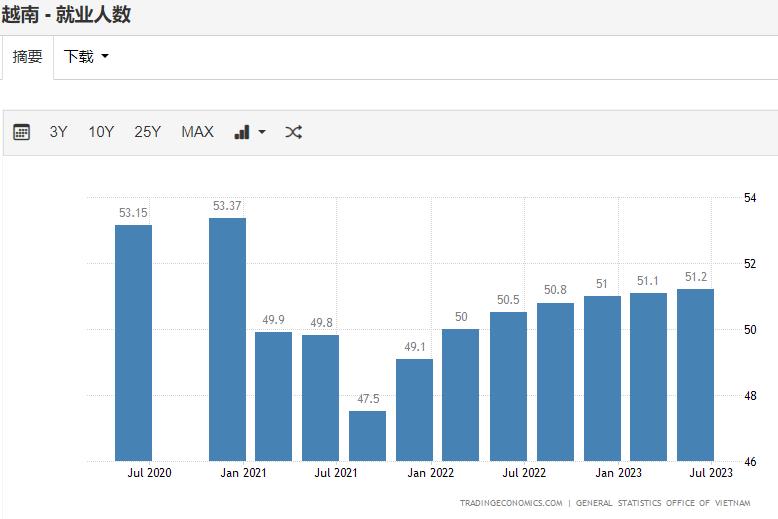
Task: Select the 25Y time range
Action: point(147,132)
